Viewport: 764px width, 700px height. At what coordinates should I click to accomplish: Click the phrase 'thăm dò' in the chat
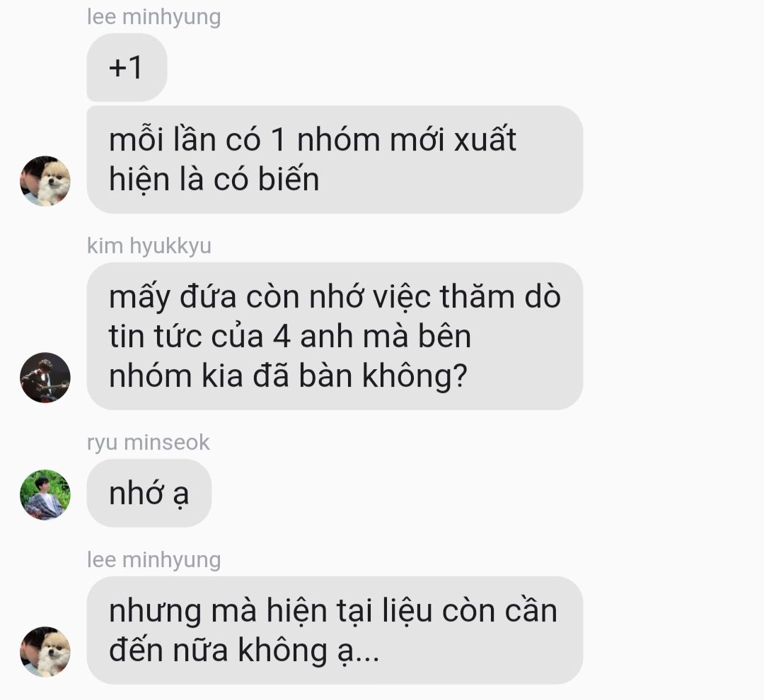point(500,296)
